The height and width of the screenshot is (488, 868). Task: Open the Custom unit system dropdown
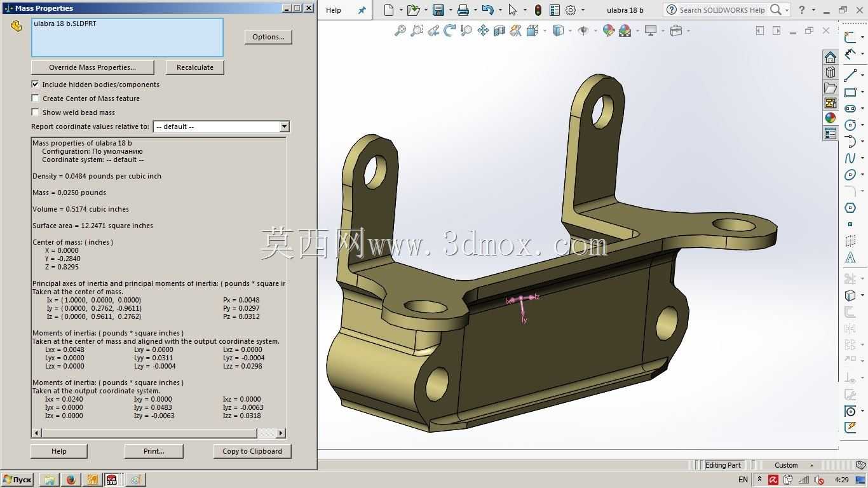[x=794, y=465]
